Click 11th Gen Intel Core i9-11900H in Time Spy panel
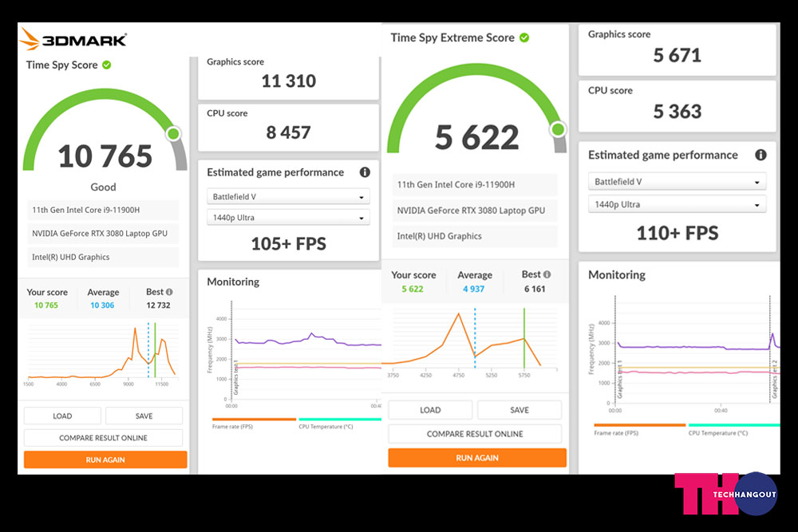Viewport: 798px width, 532px height. click(103, 210)
